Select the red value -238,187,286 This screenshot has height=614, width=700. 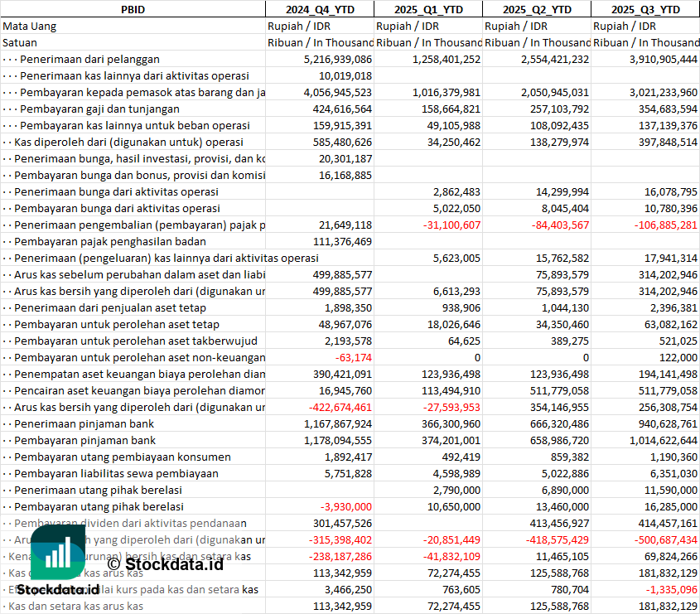pos(340,556)
